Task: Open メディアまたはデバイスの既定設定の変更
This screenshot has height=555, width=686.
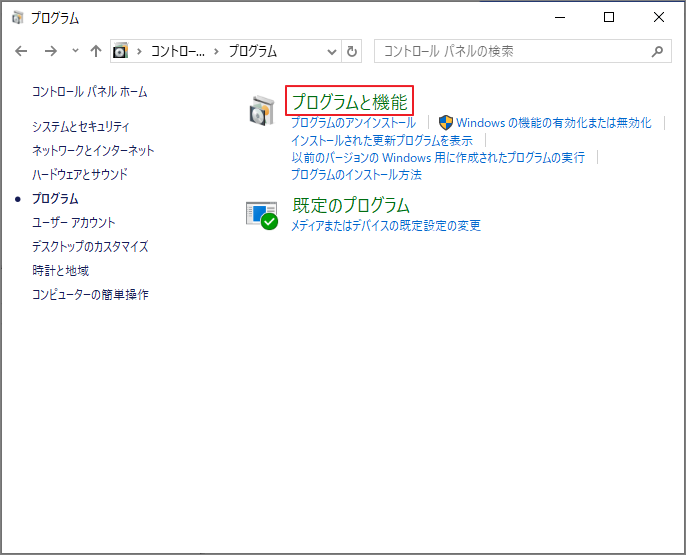Action: pyautogui.click(x=386, y=226)
